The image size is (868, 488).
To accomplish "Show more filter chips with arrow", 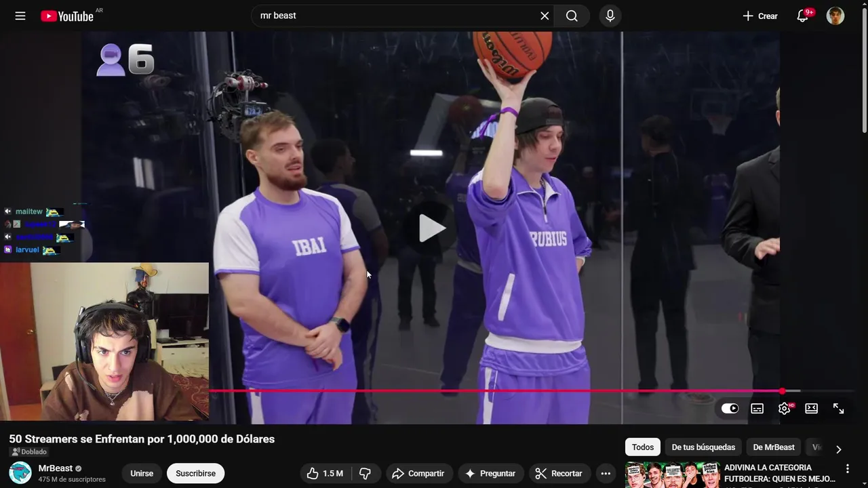I will 839,449.
